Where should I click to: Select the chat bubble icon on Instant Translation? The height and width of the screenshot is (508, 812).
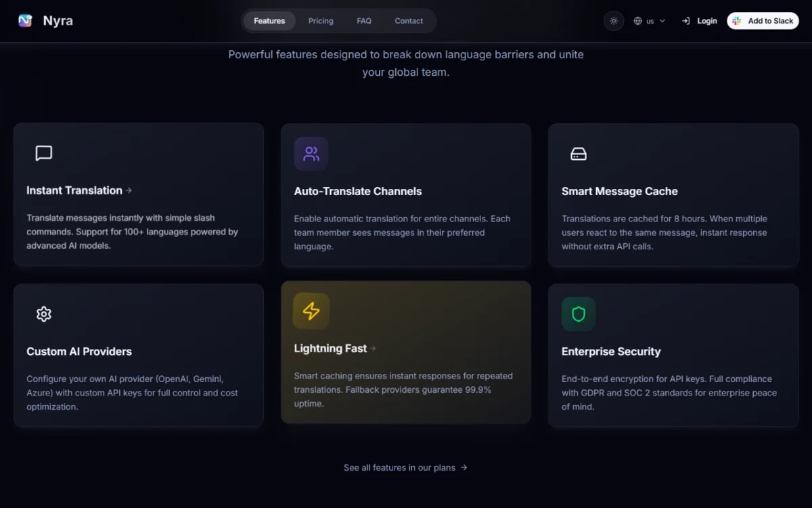tap(43, 153)
